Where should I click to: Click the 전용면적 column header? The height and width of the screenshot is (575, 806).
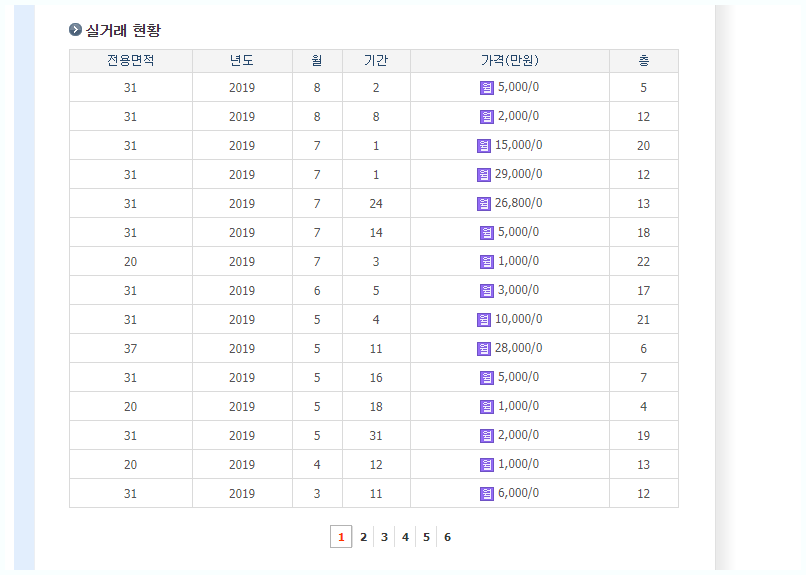pyautogui.click(x=131, y=61)
